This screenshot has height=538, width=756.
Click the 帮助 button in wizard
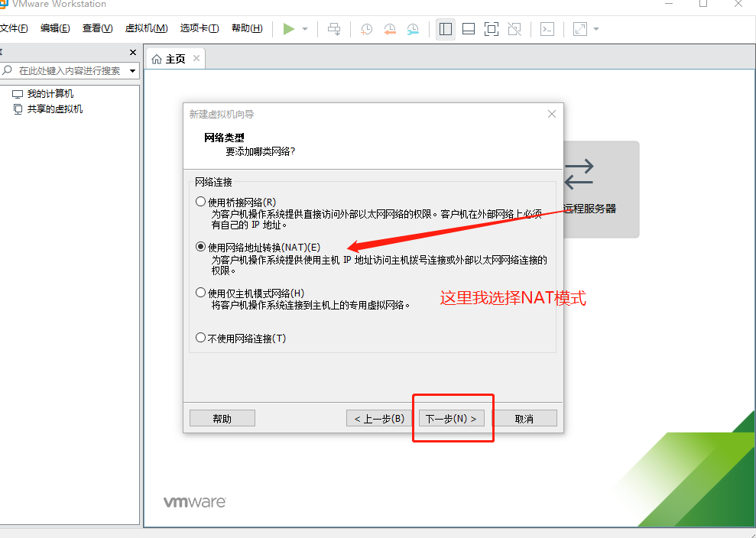(x=222, y=419)
